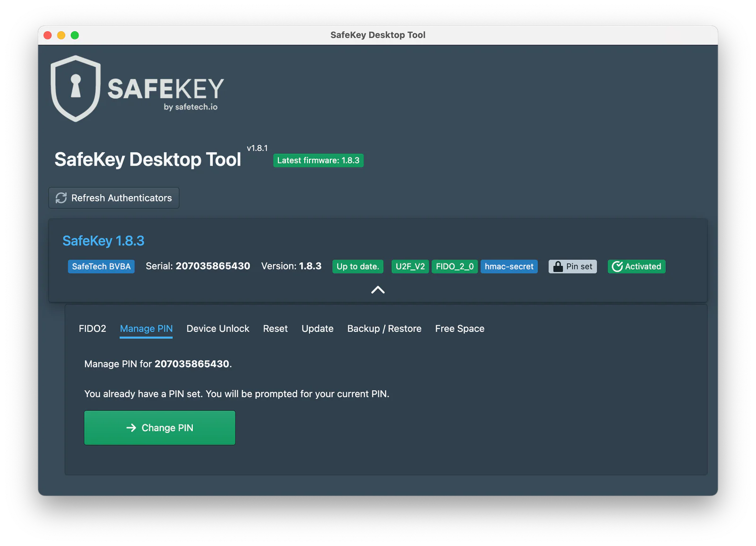
Task: Click the SafeKey Desktop Tool heading
Action: 148,159
